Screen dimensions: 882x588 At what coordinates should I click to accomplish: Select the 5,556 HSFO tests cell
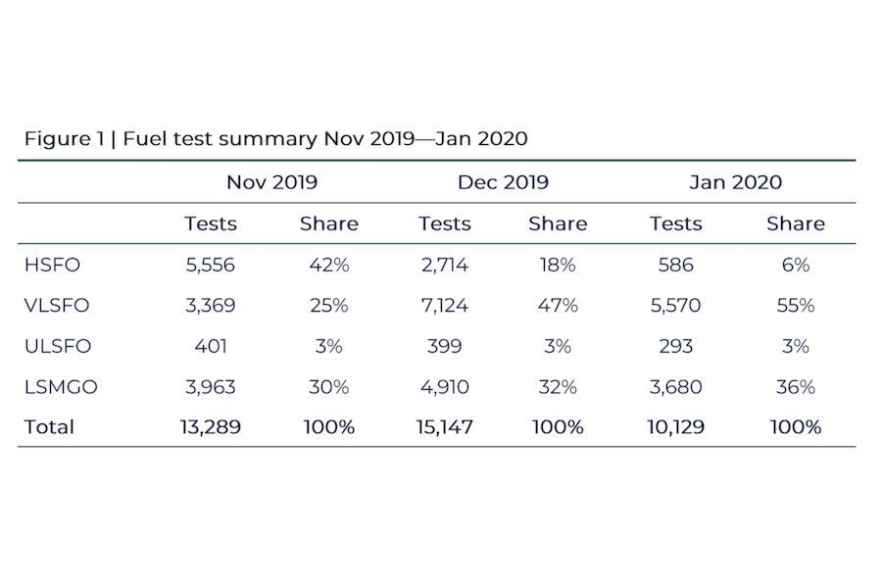click(x=211, y=265)
